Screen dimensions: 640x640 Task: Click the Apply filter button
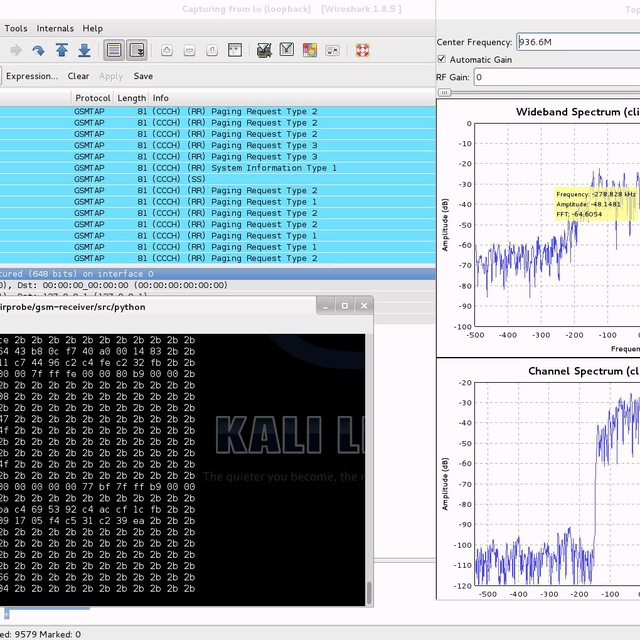tap(111, 76)
